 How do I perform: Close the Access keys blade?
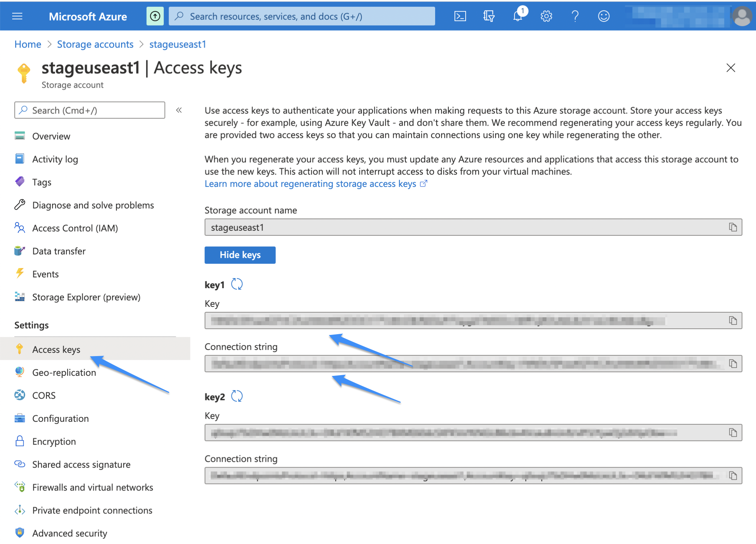730,68
